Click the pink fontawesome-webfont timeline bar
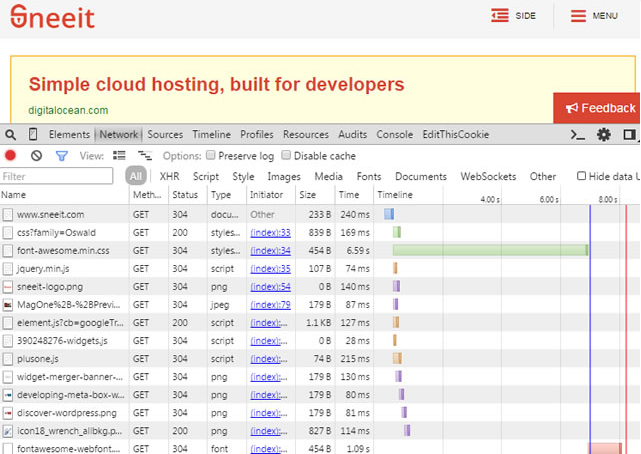641x454 pixels. tap(605, 448)
